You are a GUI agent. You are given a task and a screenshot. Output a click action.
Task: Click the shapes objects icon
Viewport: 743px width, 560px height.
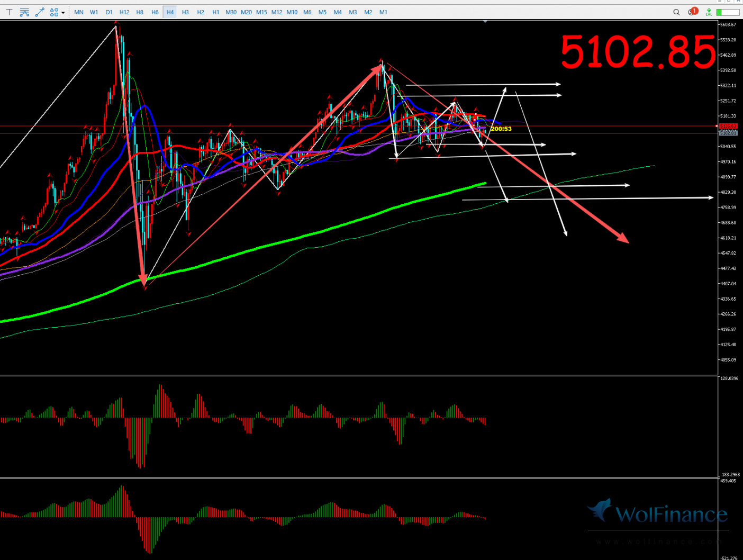53,12
